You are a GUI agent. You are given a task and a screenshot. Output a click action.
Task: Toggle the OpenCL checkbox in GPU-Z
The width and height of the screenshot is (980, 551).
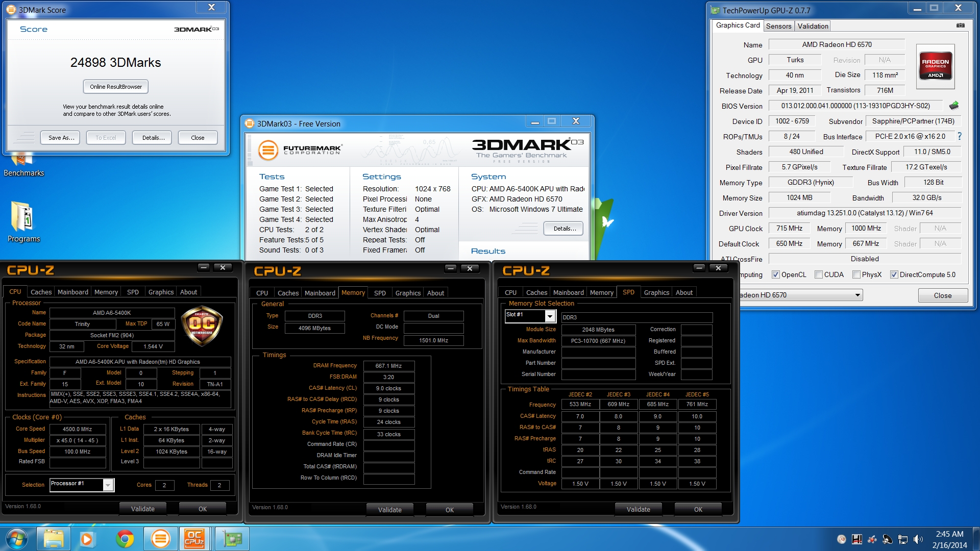coord(776,274)
